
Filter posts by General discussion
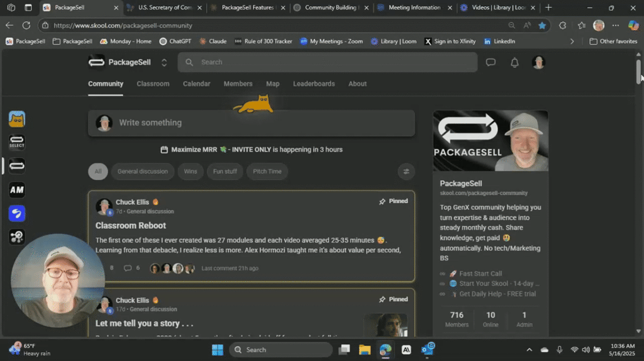(x=143, y=172)
